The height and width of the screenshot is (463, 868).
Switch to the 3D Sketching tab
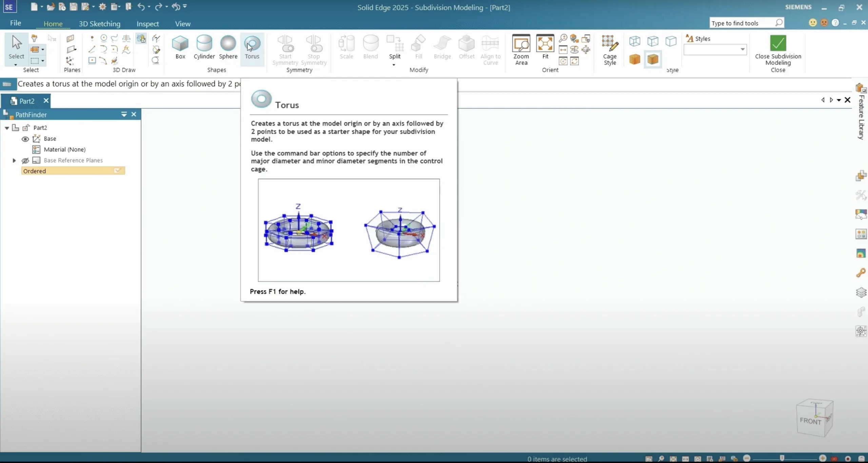tap(99, 24)
